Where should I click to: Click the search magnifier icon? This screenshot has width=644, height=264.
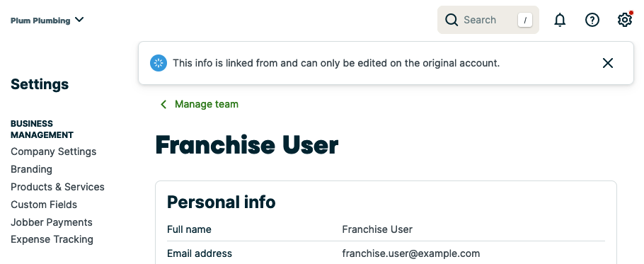(452, 20)
